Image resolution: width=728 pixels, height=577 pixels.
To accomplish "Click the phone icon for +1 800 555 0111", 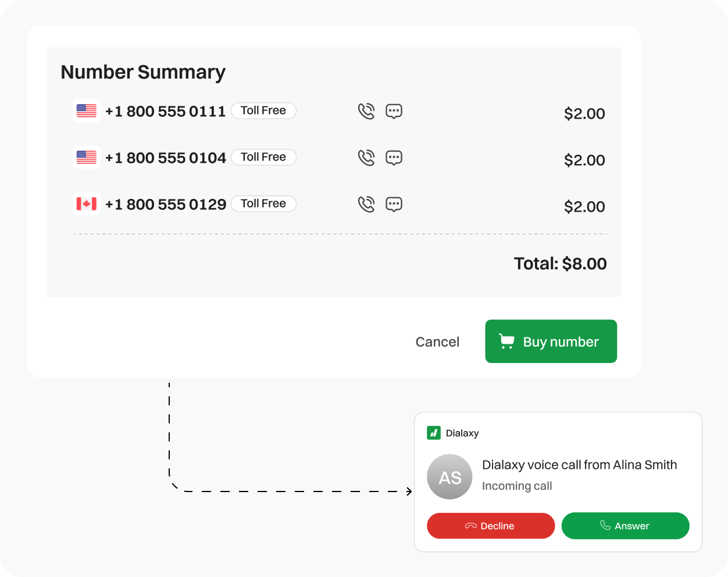I will [366, 111].
